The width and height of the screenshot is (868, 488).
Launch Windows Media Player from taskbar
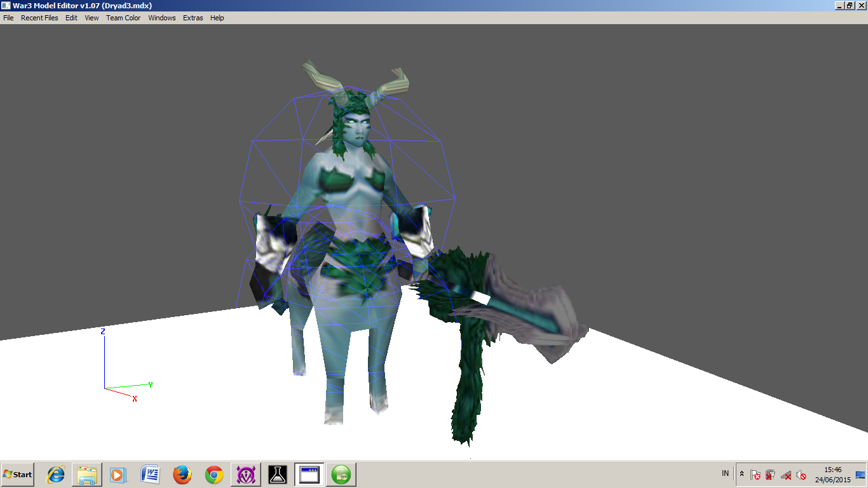[118, 475]
